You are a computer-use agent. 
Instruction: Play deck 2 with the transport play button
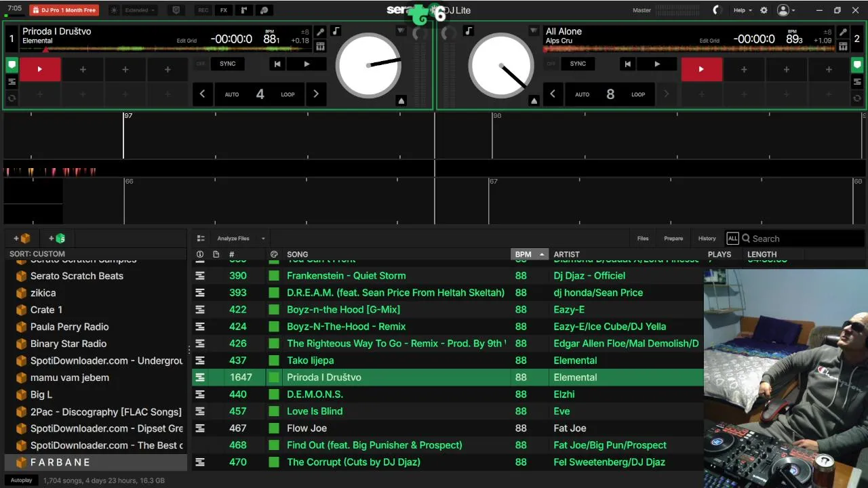click(x=657, y=64)
